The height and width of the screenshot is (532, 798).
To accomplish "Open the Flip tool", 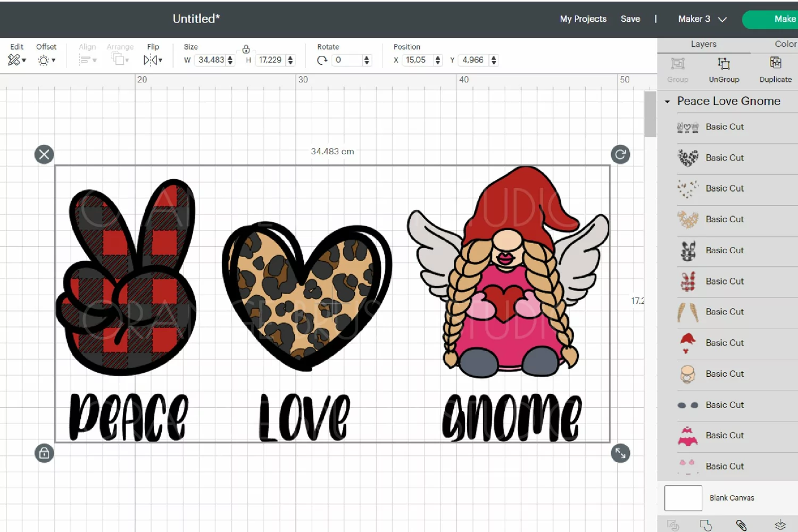I will point(153,60).
